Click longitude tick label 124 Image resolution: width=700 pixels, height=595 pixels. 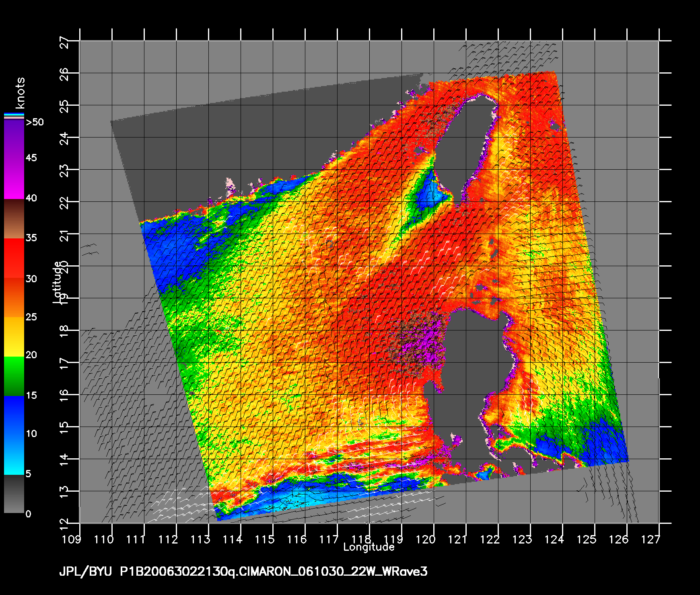coord(554,539)
